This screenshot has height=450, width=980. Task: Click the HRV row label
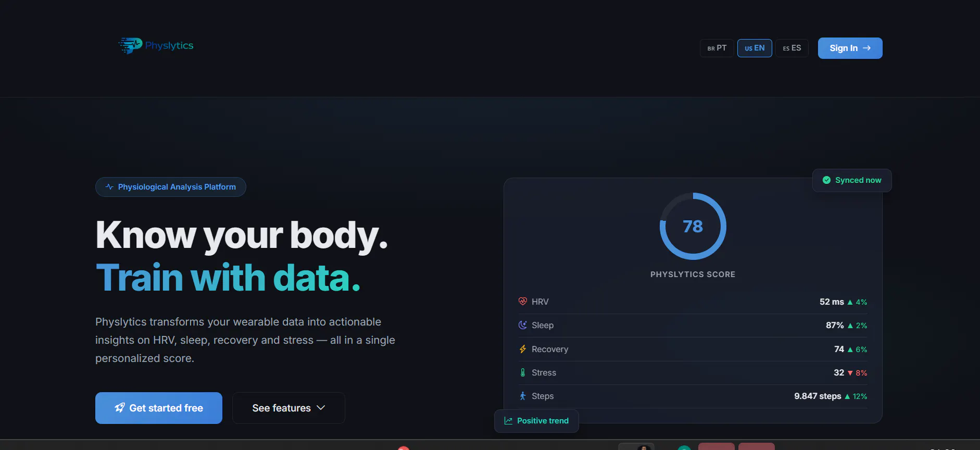click(x=540, y=302)
